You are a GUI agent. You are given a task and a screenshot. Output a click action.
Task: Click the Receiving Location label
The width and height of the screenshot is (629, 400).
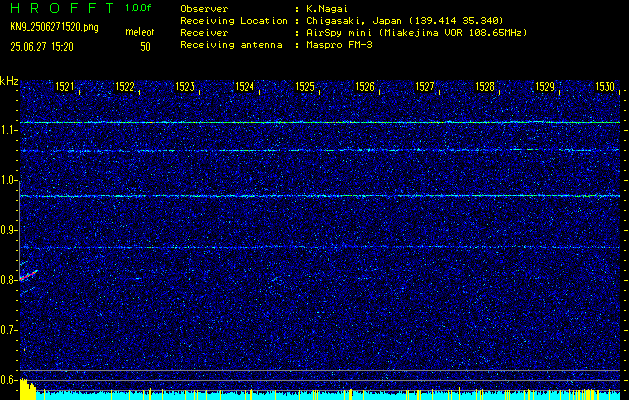234,20
